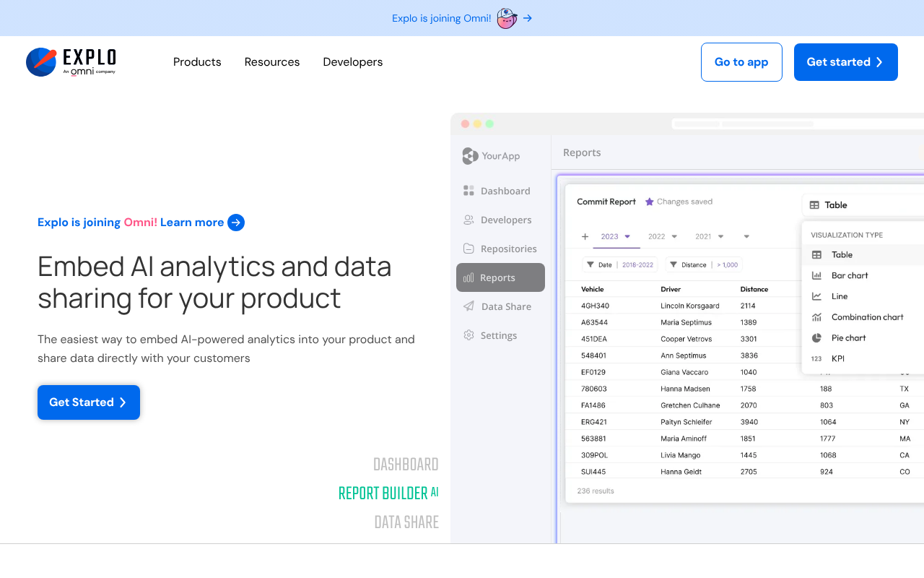
Task: Open Repositories from the sidebar
Action: tap(508, 249)
